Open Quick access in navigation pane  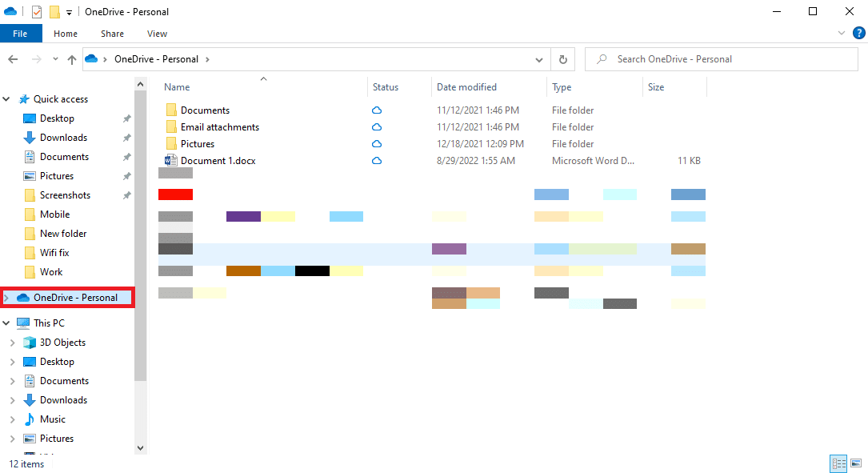tap(60, 99)
